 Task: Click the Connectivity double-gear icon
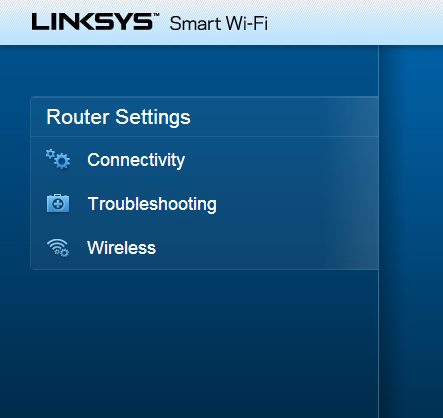(58, 159)
